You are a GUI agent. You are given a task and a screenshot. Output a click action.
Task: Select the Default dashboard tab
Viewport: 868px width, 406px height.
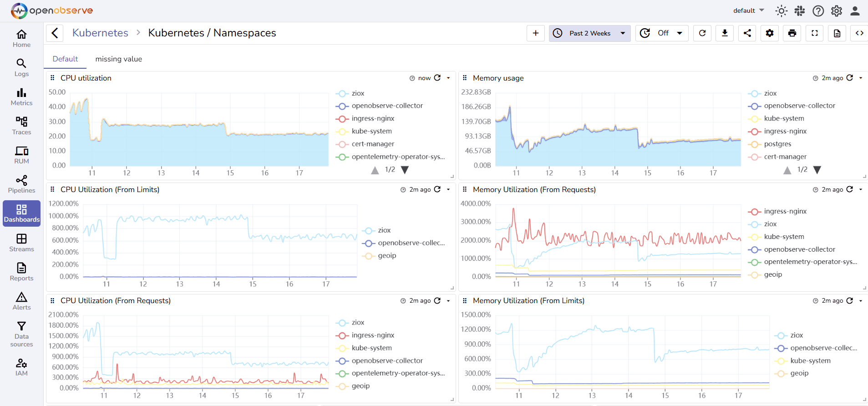(65, 59)
